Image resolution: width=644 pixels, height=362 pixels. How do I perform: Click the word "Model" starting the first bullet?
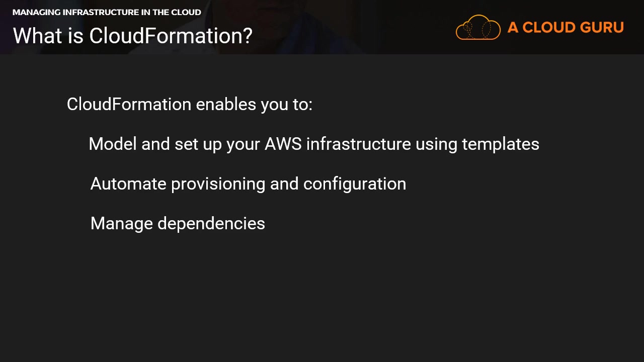(x=113, y=144)
